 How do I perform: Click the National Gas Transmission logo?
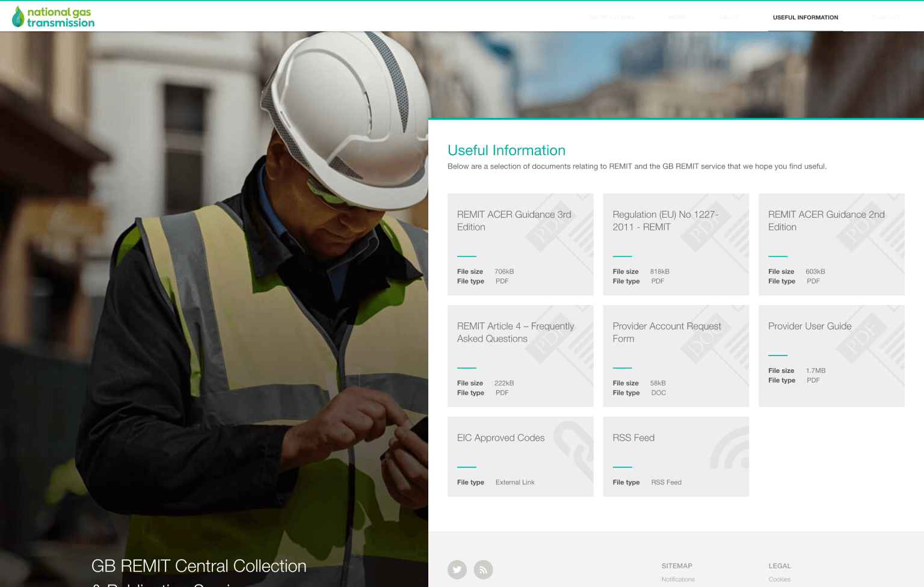point(53,17)
